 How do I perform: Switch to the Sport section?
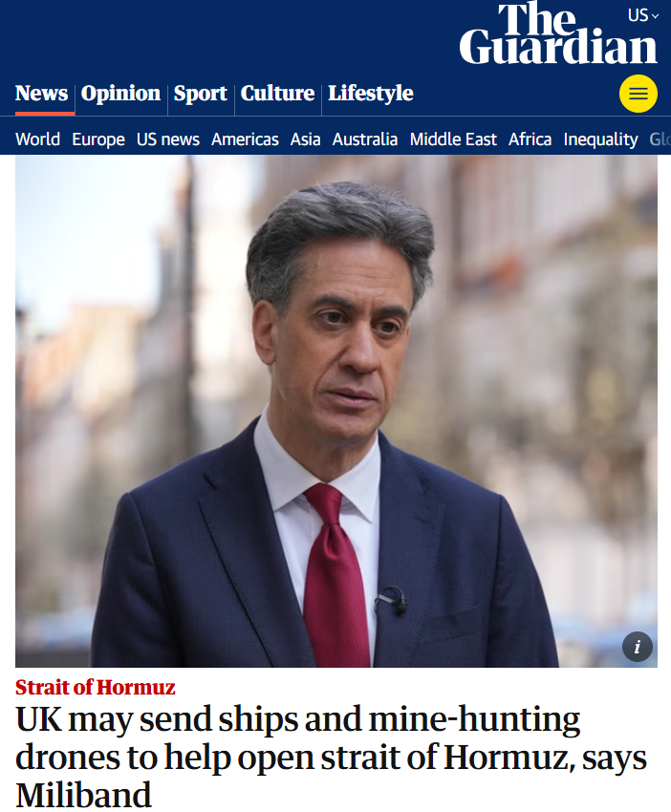201,94
